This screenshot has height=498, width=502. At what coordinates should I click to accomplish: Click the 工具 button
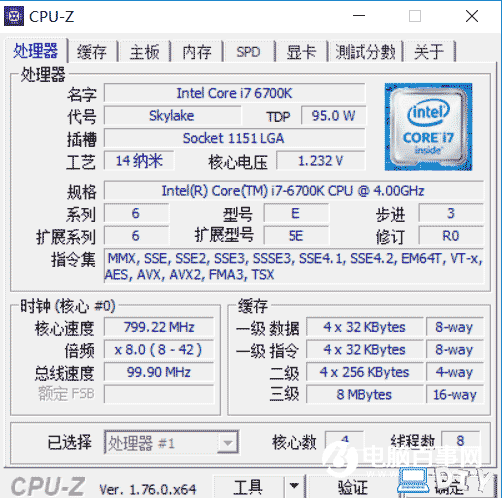tap(248, 487)
